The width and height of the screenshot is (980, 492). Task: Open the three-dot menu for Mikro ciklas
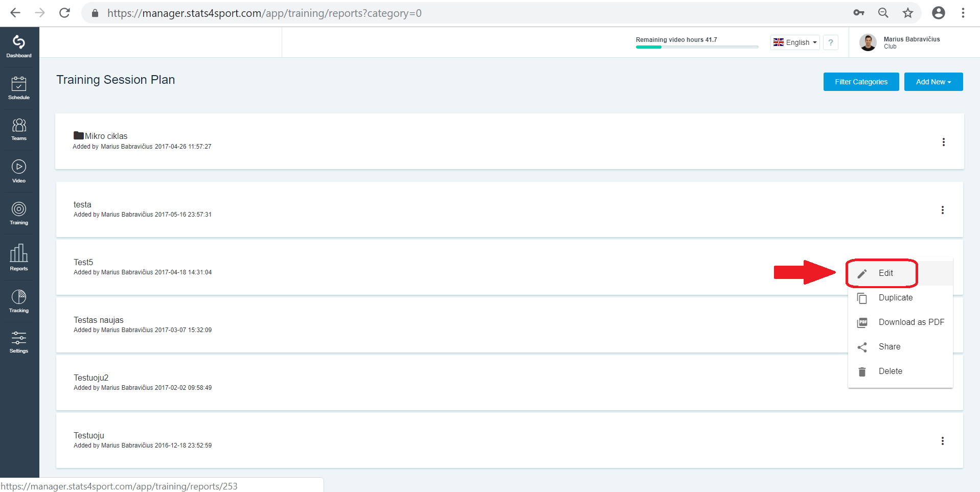point(944,142)
